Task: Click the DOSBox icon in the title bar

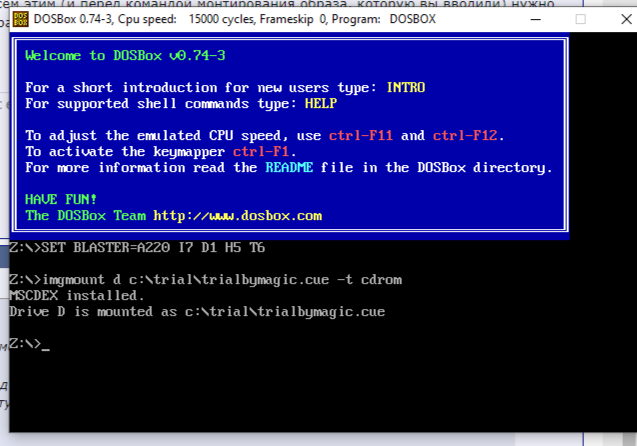Action: (x=20, y=19)
